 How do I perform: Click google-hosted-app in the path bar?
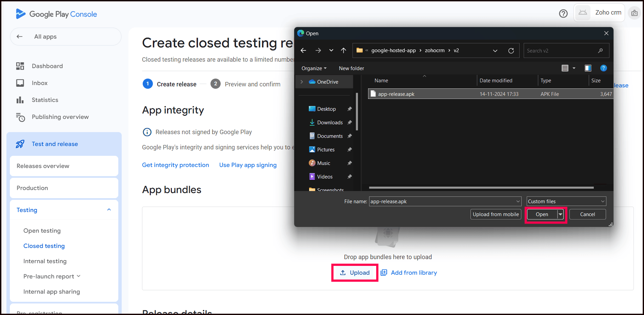[394, 50]
